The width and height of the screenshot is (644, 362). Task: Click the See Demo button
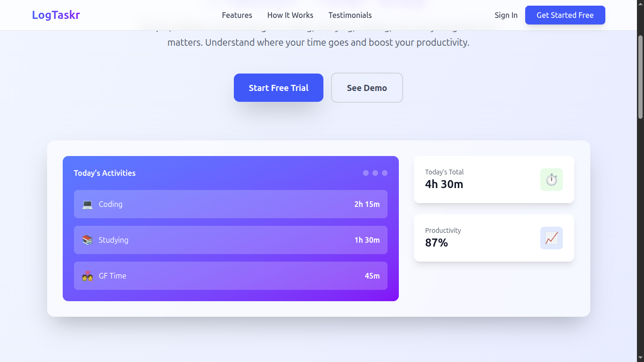[367, 88]
